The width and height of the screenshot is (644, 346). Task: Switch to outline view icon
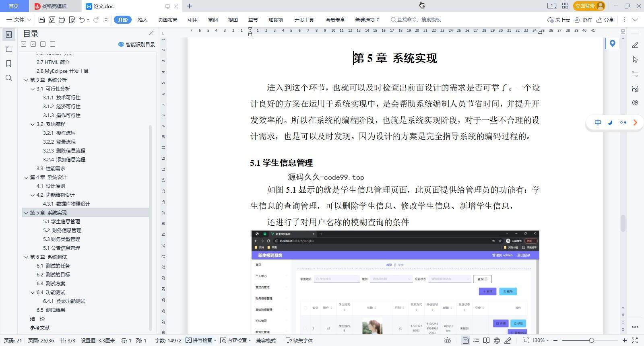[476, 340]
